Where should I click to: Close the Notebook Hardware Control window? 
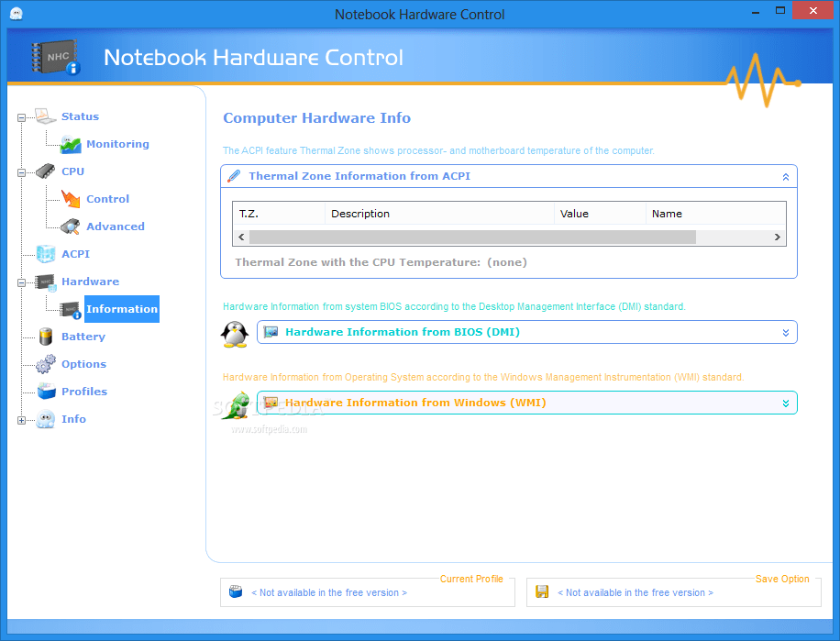coord(813,11)
